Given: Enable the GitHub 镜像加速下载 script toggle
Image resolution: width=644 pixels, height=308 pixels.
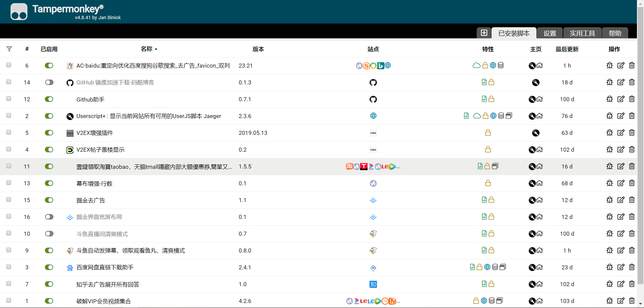Looking at the screenshot, I should point(49,82).
